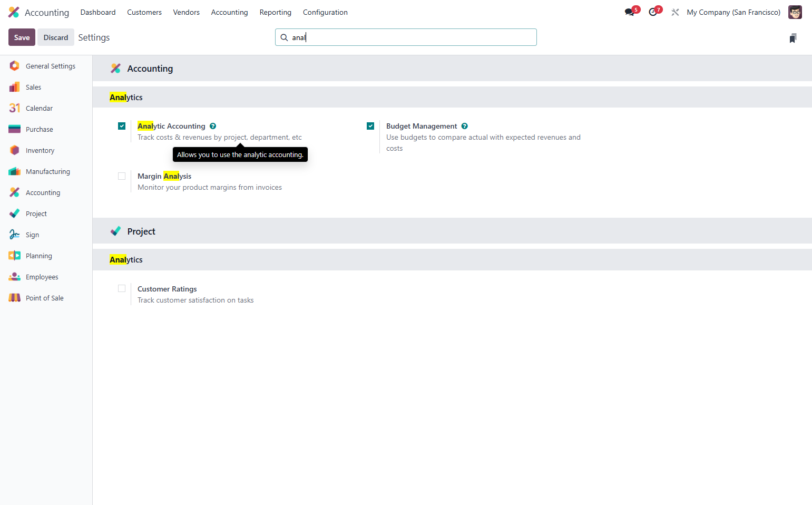812x505 pixels.
Task: Open Calendar settings sidebar icon
Action: click(x=15, y=108)
